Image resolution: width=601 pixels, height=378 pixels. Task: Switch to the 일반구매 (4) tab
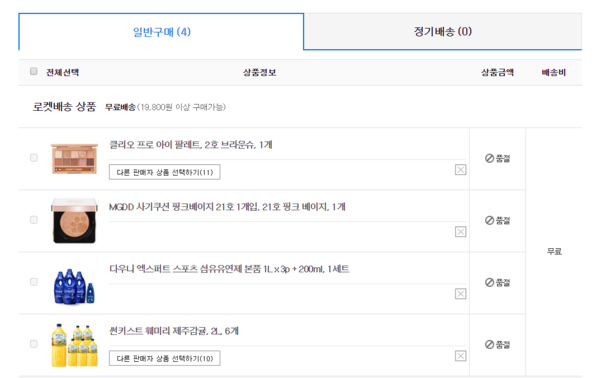pyautogui.click(x=161, y=32)
